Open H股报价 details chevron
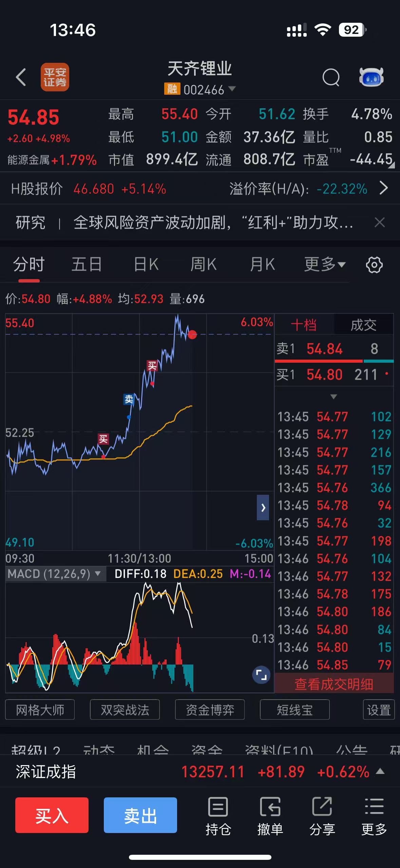 (x=384, y=188)
